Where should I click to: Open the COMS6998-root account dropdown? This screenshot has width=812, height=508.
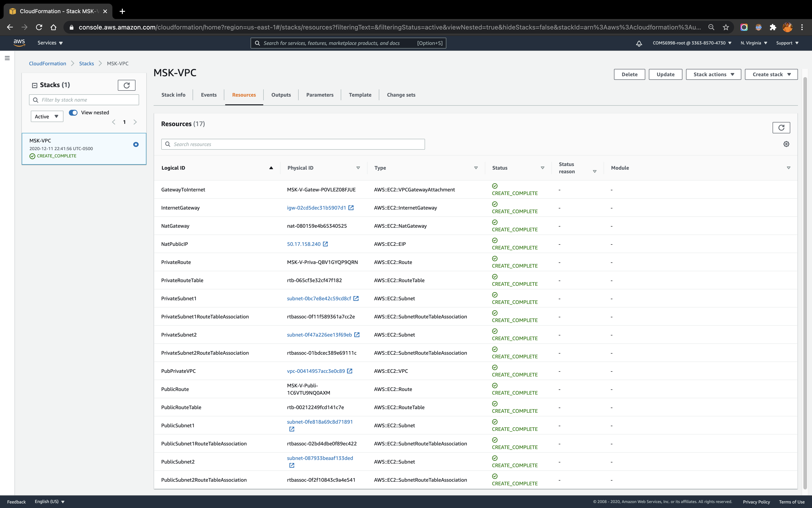[692, 43]
